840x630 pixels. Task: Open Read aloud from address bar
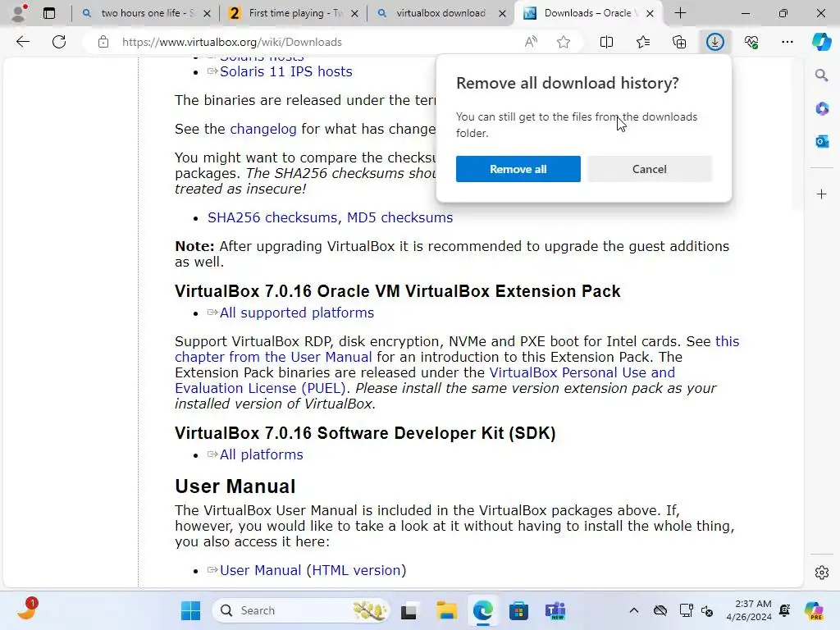[531, 42]
